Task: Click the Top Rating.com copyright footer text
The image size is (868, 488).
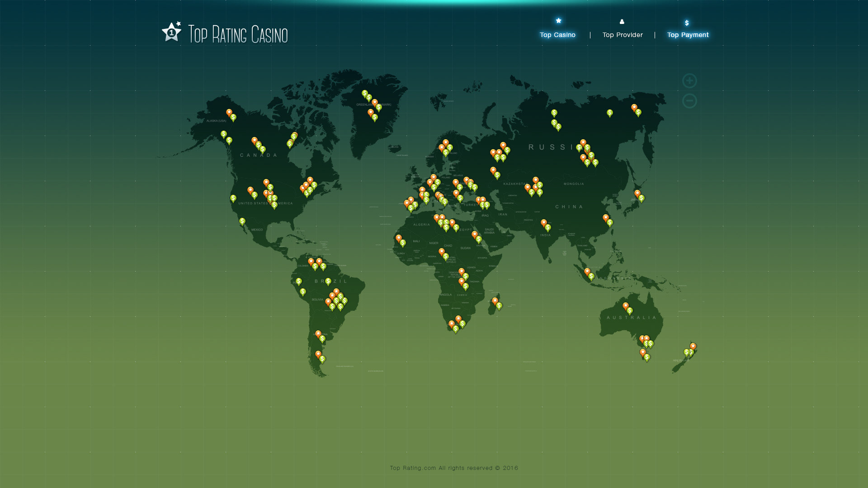Action: pyautogui.click(x=454, y=468)
